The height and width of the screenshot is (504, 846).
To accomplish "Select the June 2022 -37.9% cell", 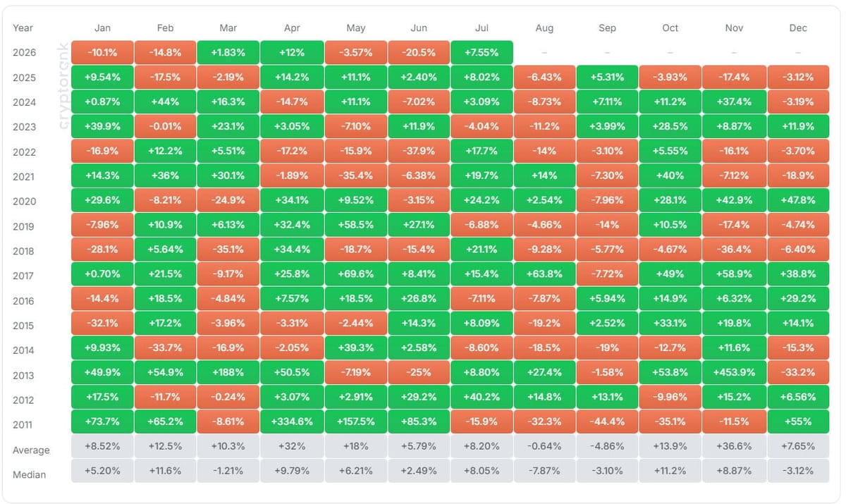I will pyautogui.click(x=419, y=151).
